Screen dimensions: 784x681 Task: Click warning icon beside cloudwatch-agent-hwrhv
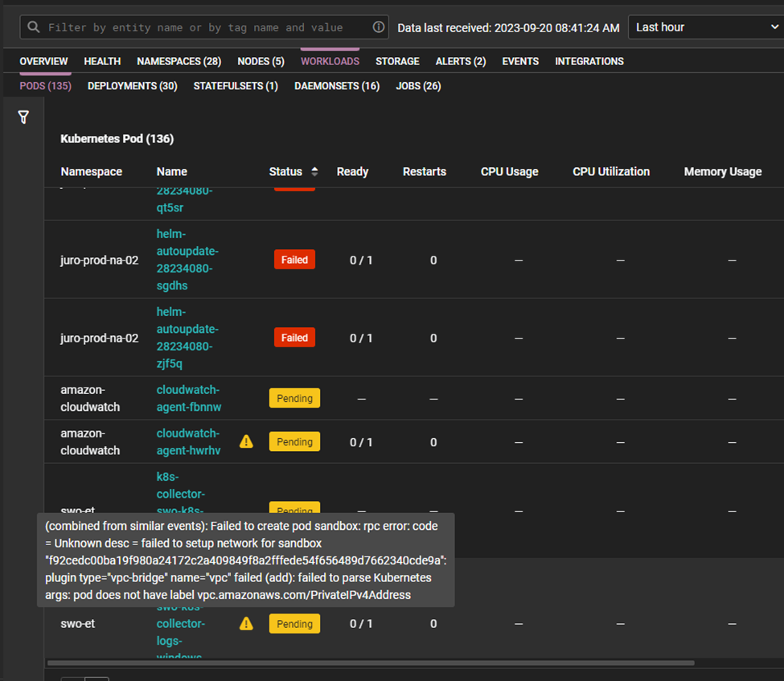click(x=246, y=441)
